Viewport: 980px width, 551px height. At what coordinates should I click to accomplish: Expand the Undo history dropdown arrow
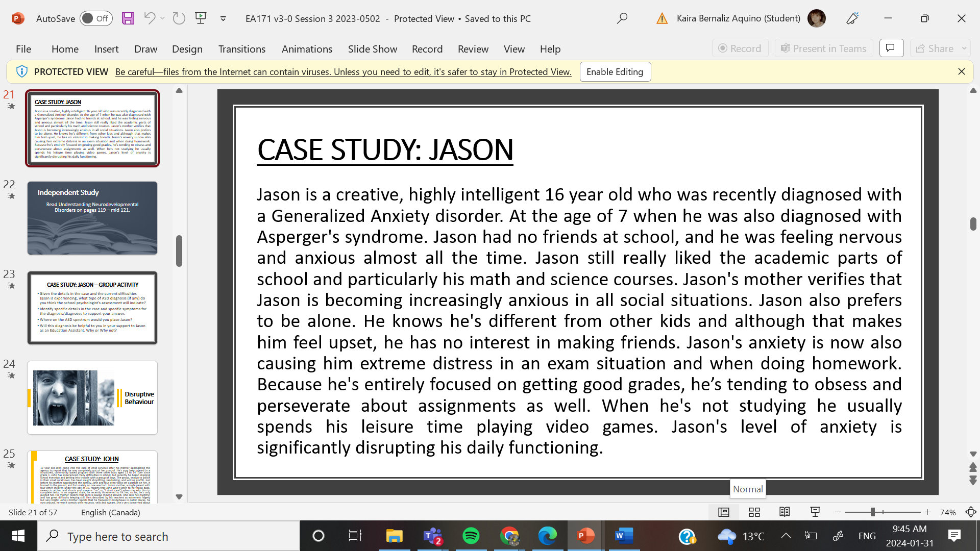[x=162, y=19]
